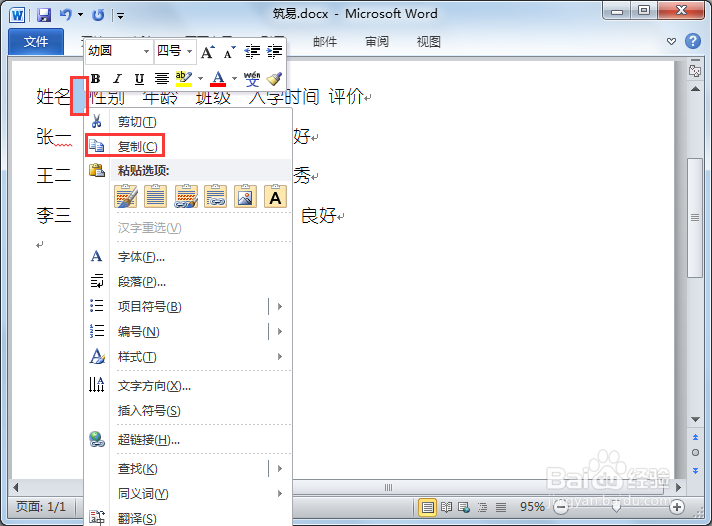Screen dimensions: 712x526
Task: Click Previous Page double-arrow button
Action: [x=695, y=437]
